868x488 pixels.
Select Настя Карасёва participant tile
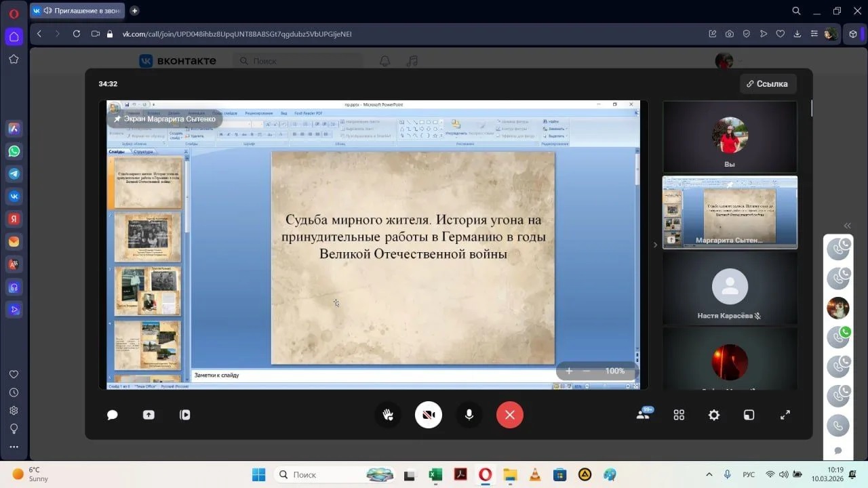(x=730, y=289)
